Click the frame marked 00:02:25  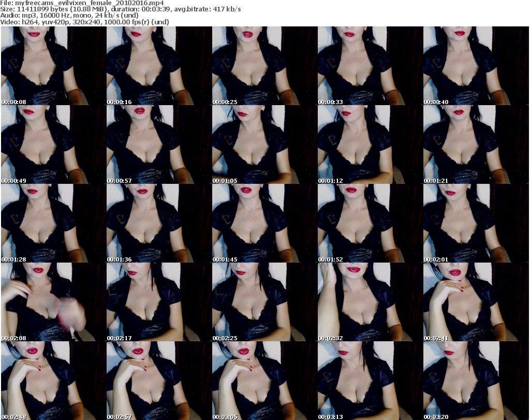264,302
